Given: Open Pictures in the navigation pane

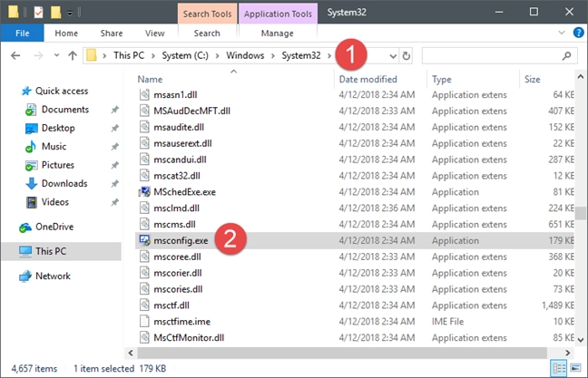Looking at the screenshot, I should 58,165.
